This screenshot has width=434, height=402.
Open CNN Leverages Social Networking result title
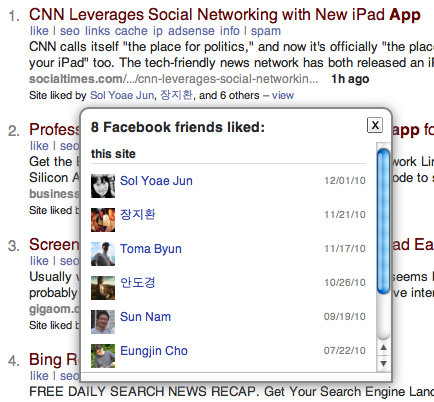coord(225,15)
